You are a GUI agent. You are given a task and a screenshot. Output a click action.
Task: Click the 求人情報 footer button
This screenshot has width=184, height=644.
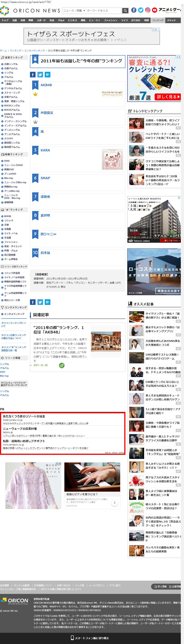pos(160,586)
